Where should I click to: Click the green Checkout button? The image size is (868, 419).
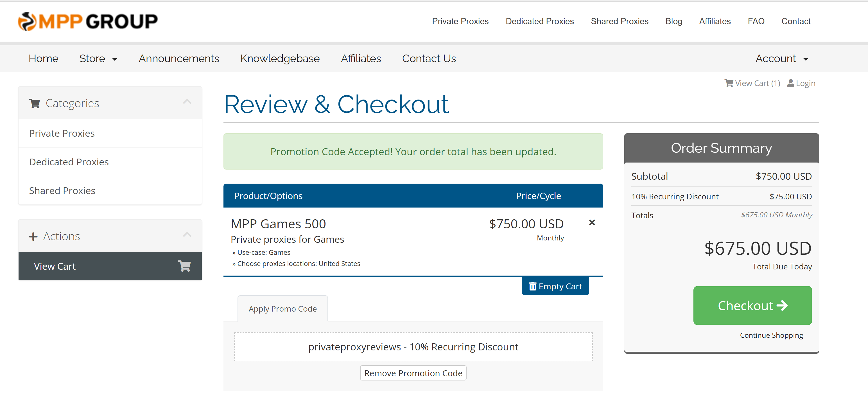[x=752, y=305]
